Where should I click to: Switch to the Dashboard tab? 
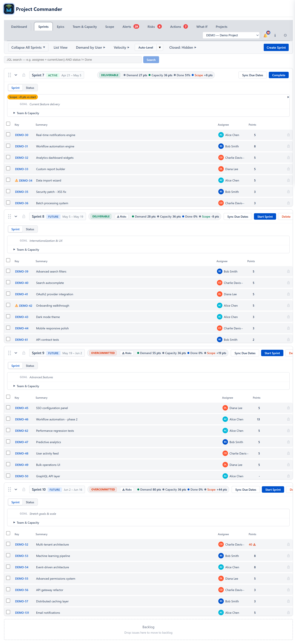tap(19, 27)
